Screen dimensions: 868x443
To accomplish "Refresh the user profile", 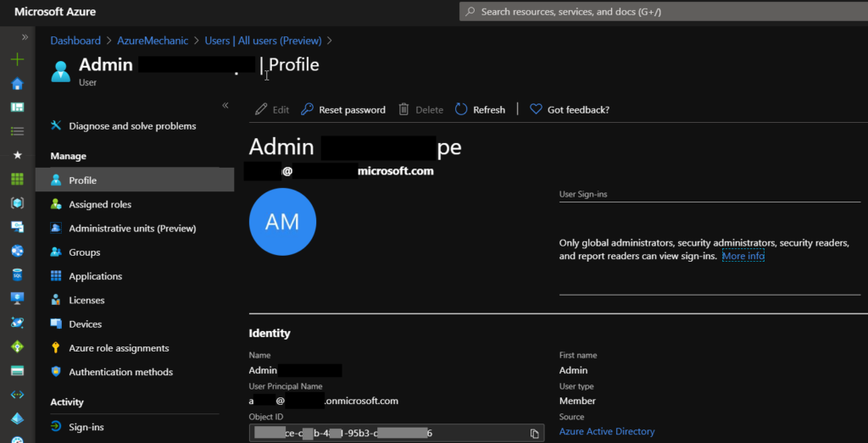I will pyautogui.click(x=480, y=109).
